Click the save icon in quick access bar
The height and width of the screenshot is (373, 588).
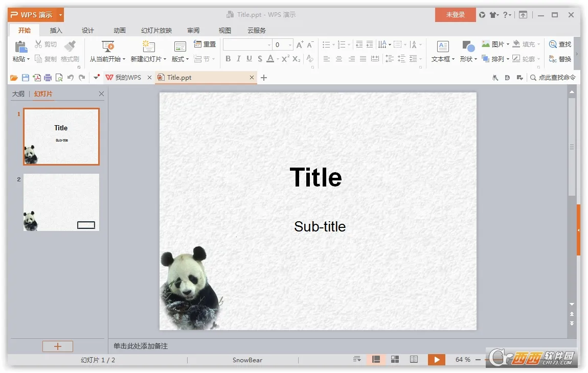click(25, 78)
